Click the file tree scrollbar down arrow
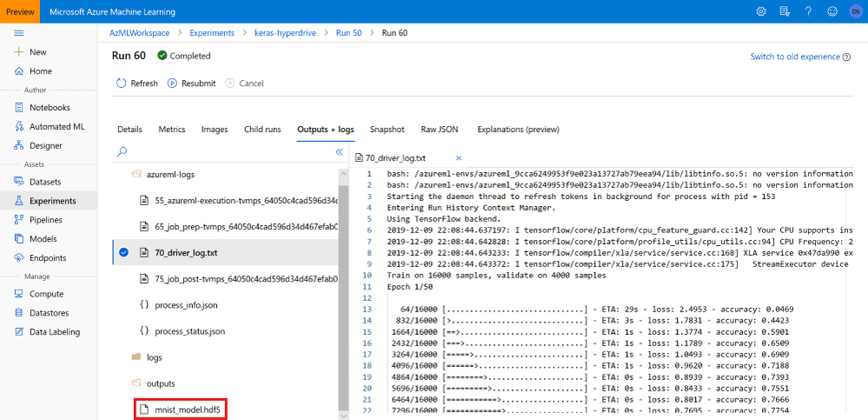 click(344, 415)
